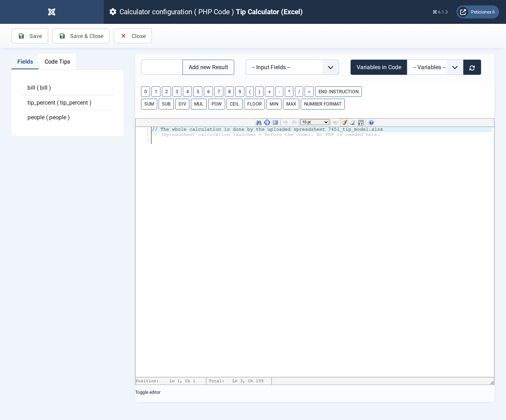The height and width of the screenshot is (420, 506).
Task: Click END INSTRUCTION
Action: pyautogui.click(x=338, y=92)
